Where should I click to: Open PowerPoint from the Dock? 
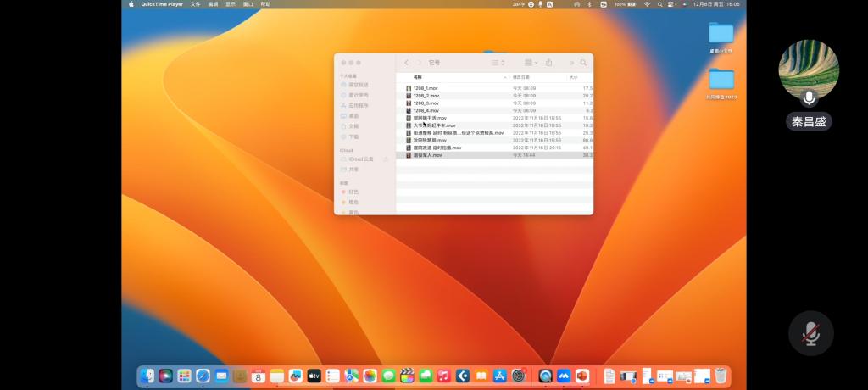click(582, 376)
